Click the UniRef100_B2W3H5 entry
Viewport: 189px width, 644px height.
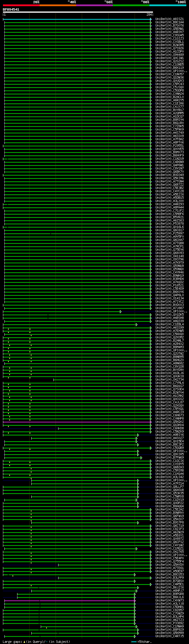click(170, 45)
